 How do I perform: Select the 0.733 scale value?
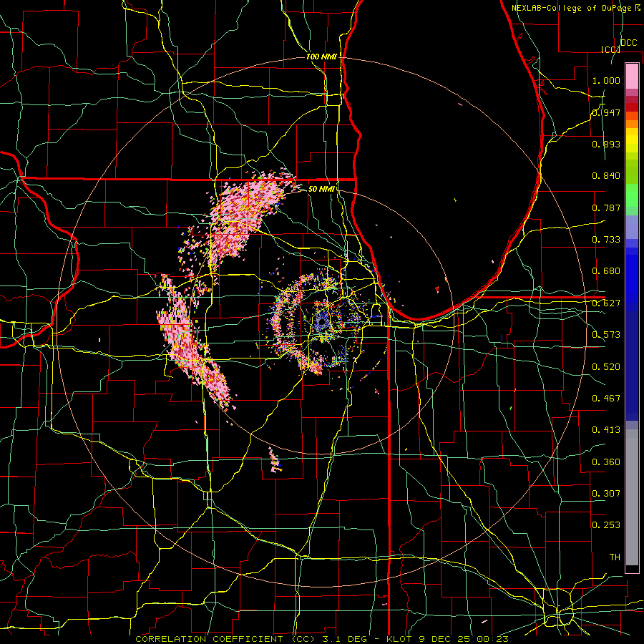606,240
